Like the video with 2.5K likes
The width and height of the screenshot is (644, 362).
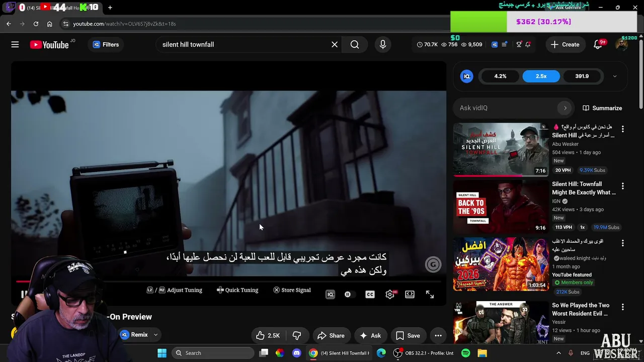point(268,336)
